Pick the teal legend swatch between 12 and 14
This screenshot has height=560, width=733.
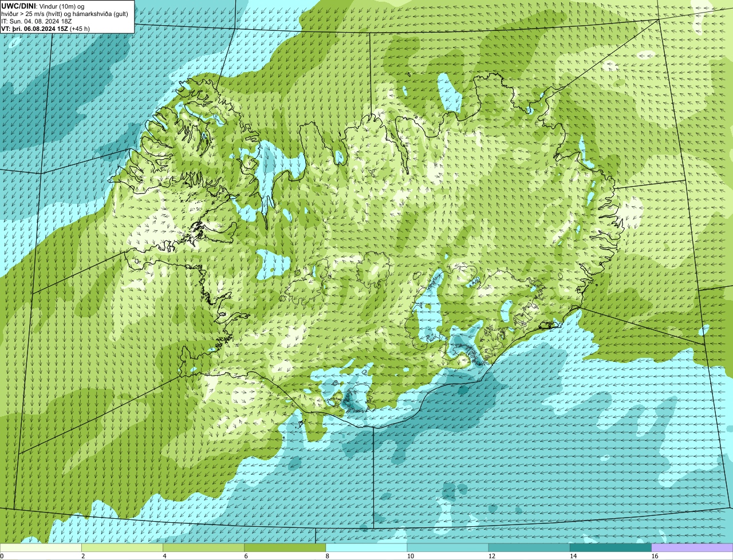(x=529, y=547)
